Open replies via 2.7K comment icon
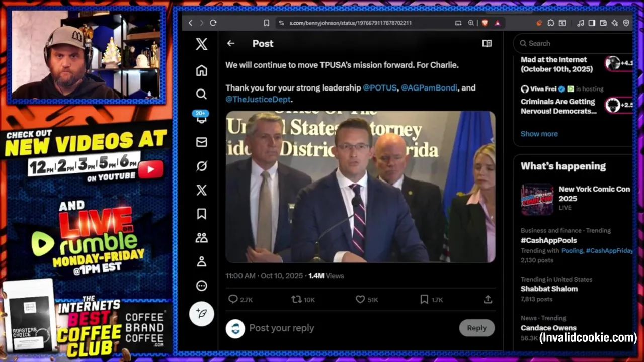The height and width of the screenshot is (362, 644). 240,299
